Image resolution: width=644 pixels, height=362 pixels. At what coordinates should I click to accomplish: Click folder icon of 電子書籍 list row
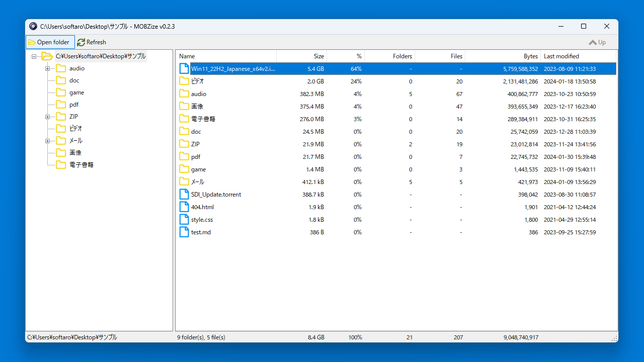184,119
